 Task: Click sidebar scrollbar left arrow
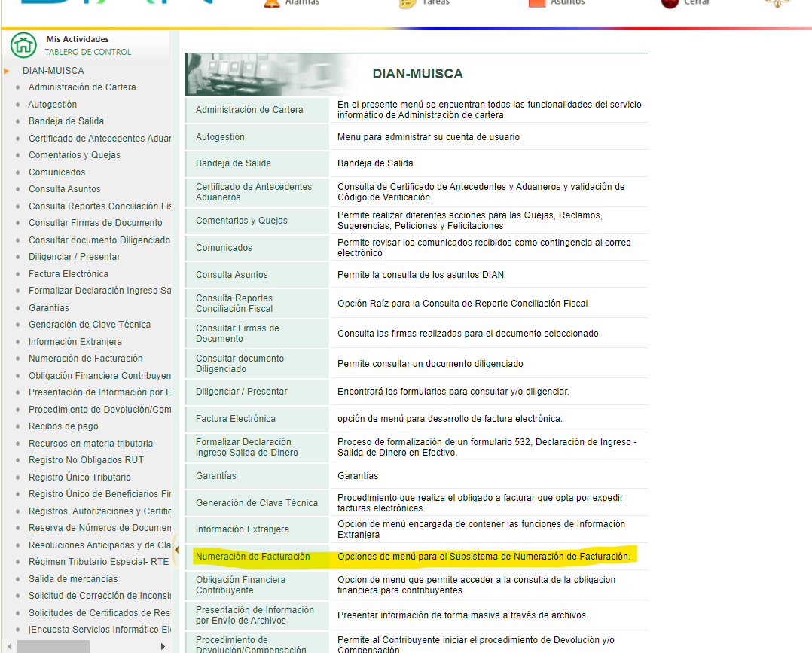(9, 646)
